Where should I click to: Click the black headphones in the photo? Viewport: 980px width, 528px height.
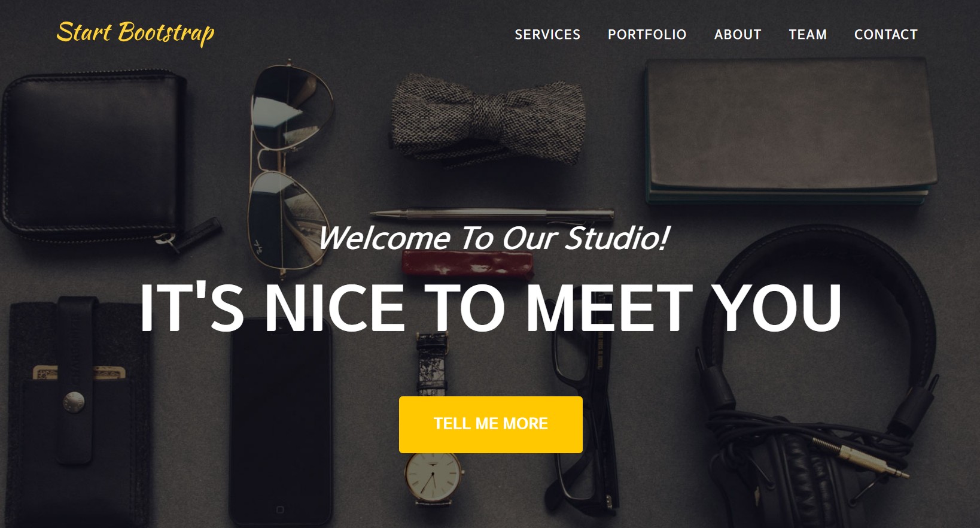(x=820, y=383)
